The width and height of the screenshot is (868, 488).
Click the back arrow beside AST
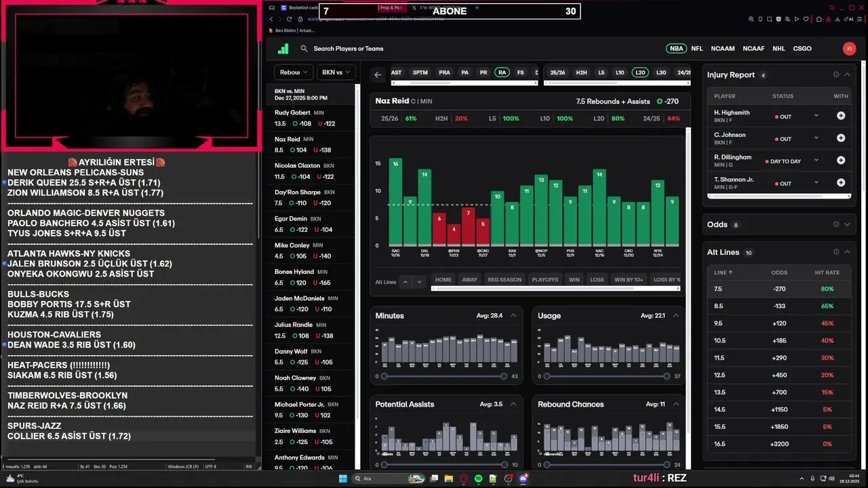378,75
